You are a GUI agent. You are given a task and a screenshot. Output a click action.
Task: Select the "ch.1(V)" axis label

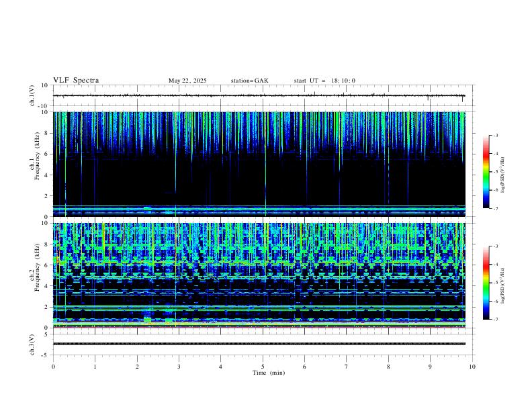coord(32,95)
